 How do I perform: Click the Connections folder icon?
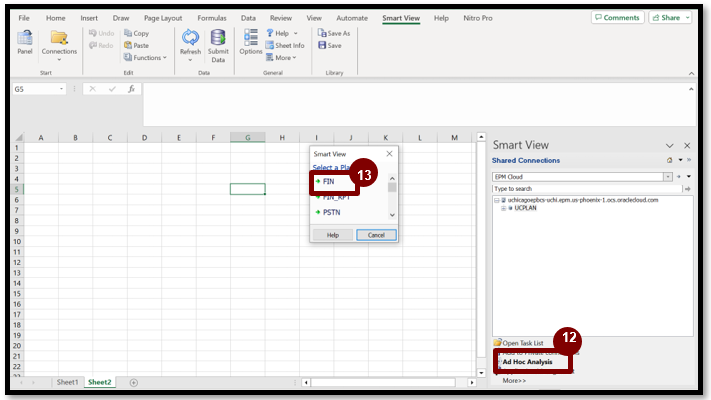(x=59, y=40)
